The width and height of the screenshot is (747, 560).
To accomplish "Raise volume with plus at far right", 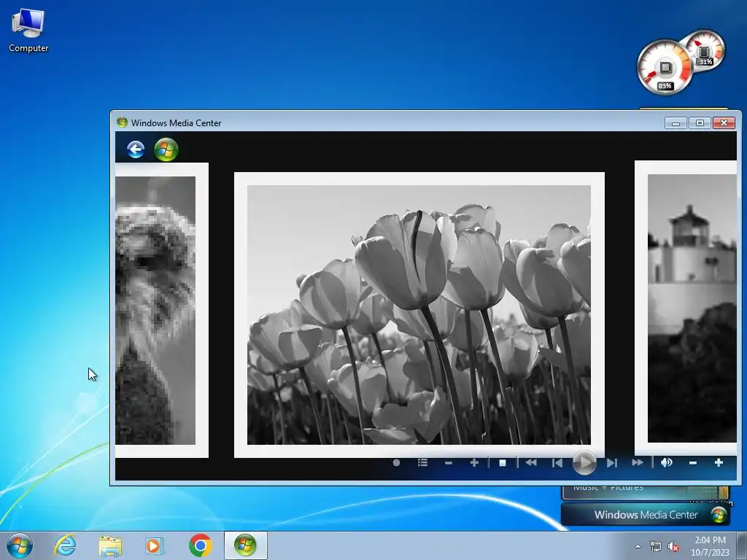I will (719, 462).
